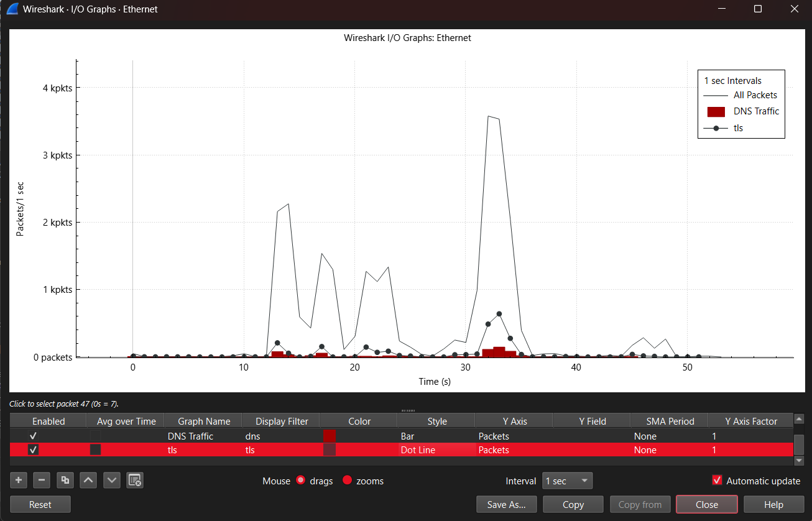The image size is (812, 521).
Task: Select the mouse zooms radio option
Action: 348,481
